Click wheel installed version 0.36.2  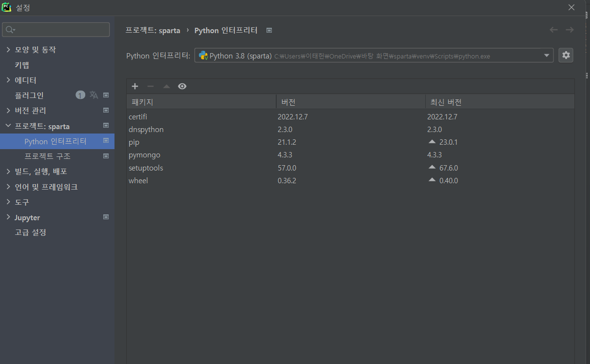click(x=287, y=180)
